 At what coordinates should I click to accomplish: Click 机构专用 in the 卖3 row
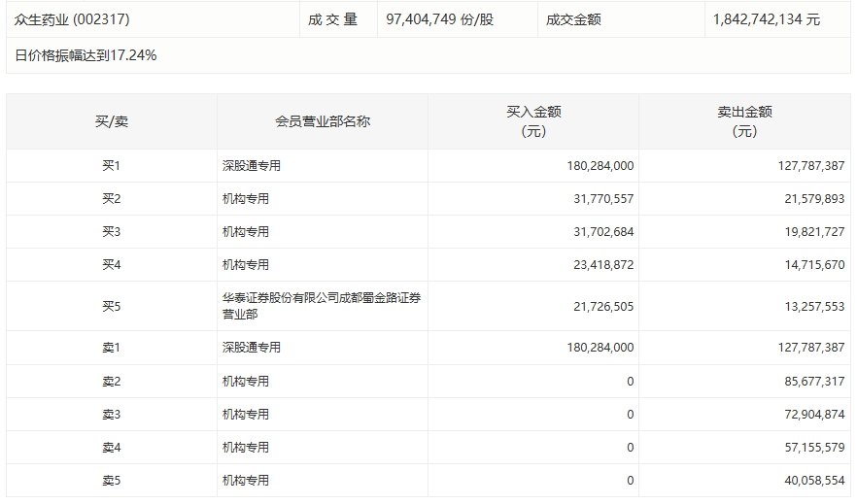(x=246, y=415)
